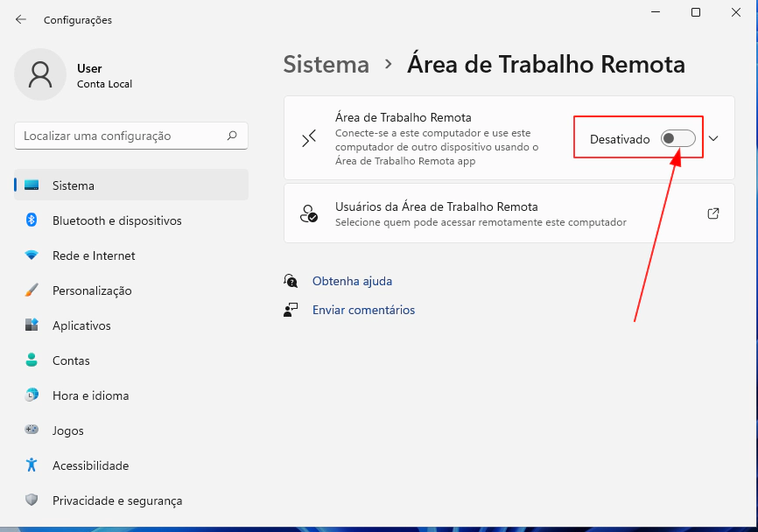Select the Jogos controller icon
The image size is (758, 532).
click(30, 430)
